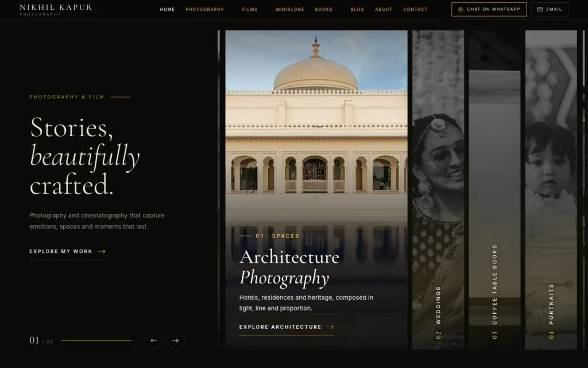Click the Chat on WhatsApp button
This screenshot has width=588, height=368.
coord(489,9)
